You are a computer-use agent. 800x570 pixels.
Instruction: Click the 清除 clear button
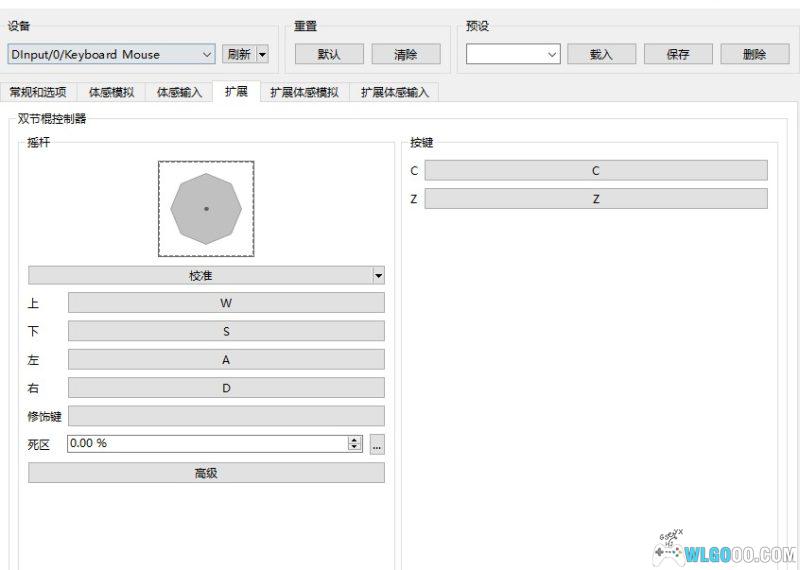406,54
